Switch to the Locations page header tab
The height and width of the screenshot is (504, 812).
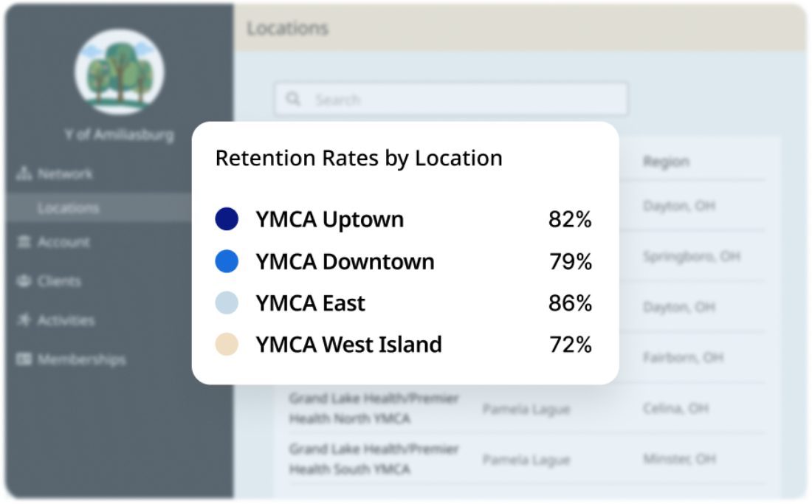coord(287,28)
